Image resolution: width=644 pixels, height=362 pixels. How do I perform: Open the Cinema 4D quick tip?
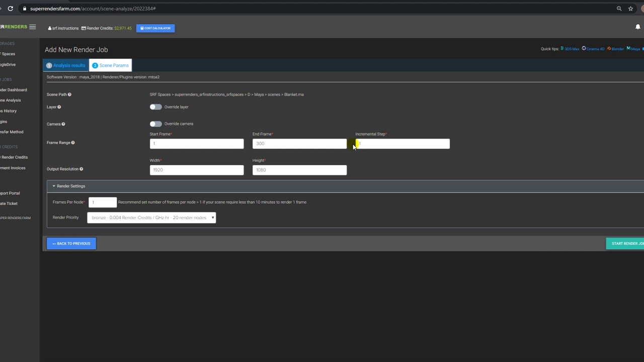(593, 49)
